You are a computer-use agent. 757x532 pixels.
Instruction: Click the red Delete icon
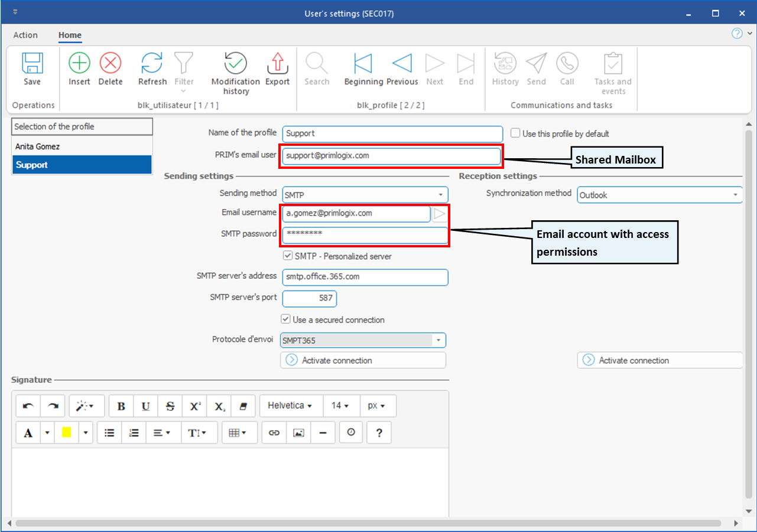[111, 63]
